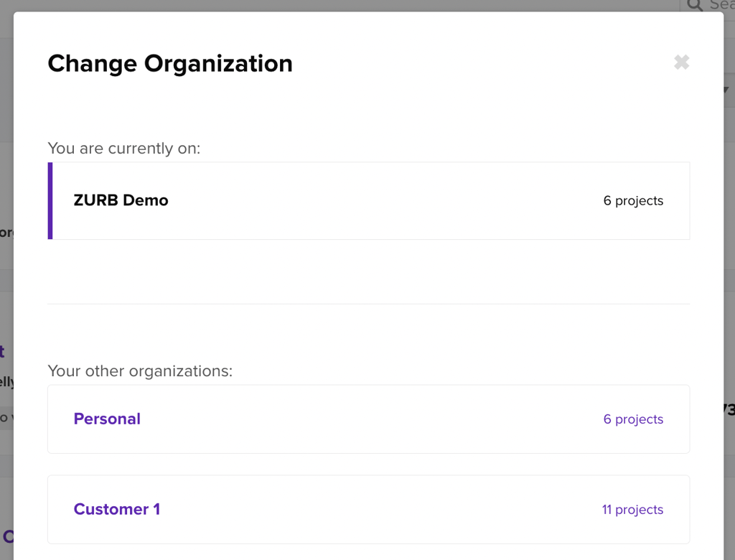Click the "Change Organization" heading
The image size is (735, 560).
(x=170, y=64)
